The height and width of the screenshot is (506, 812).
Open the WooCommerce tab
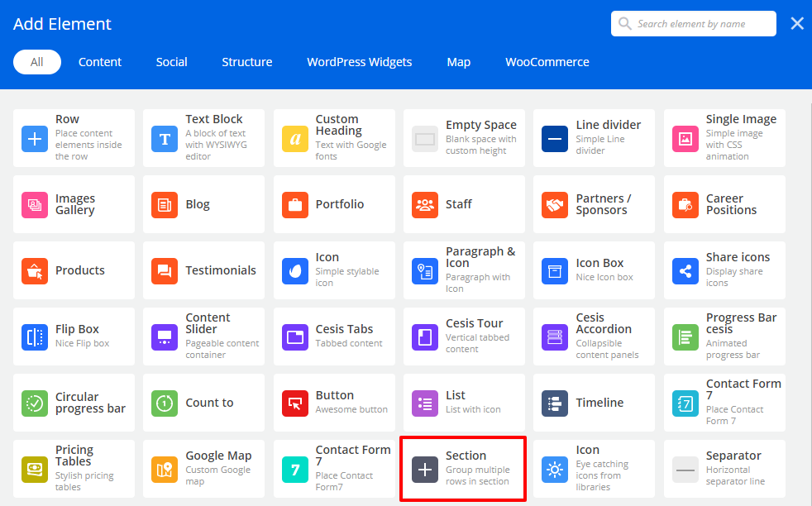point(547,62)
